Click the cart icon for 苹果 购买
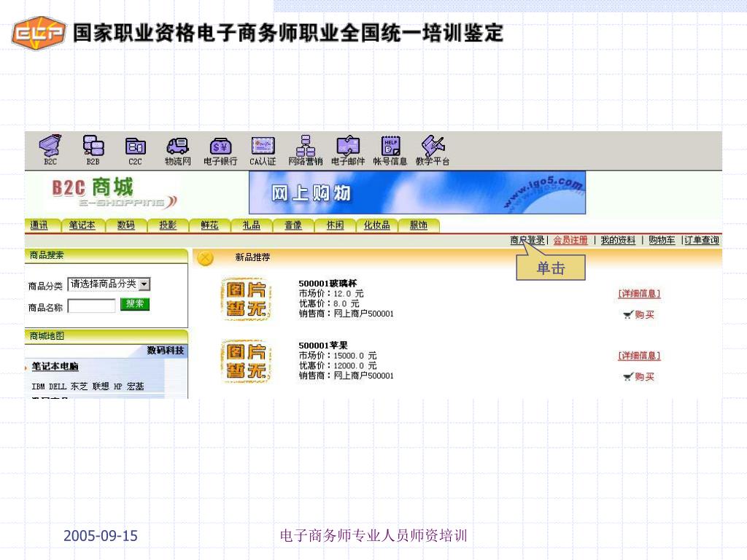This screenshot has height=560, width=747. pyautogui.click(x=628, y=377)
